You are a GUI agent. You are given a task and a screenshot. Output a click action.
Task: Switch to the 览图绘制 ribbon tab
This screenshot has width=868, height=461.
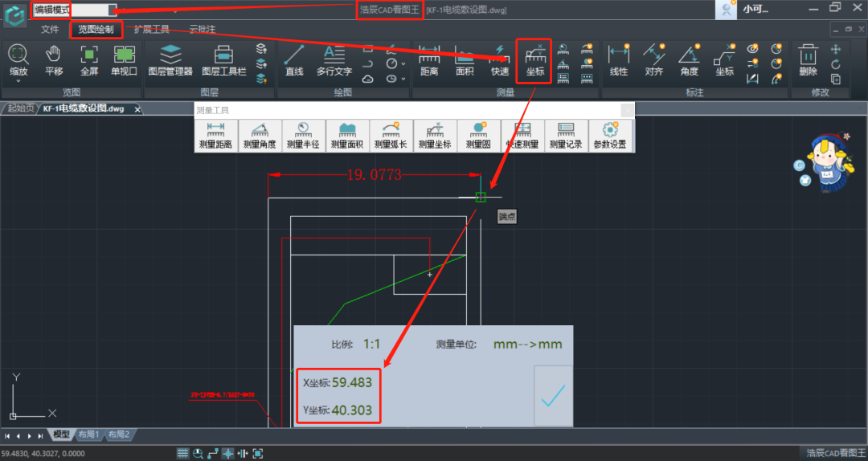[96, 30]
